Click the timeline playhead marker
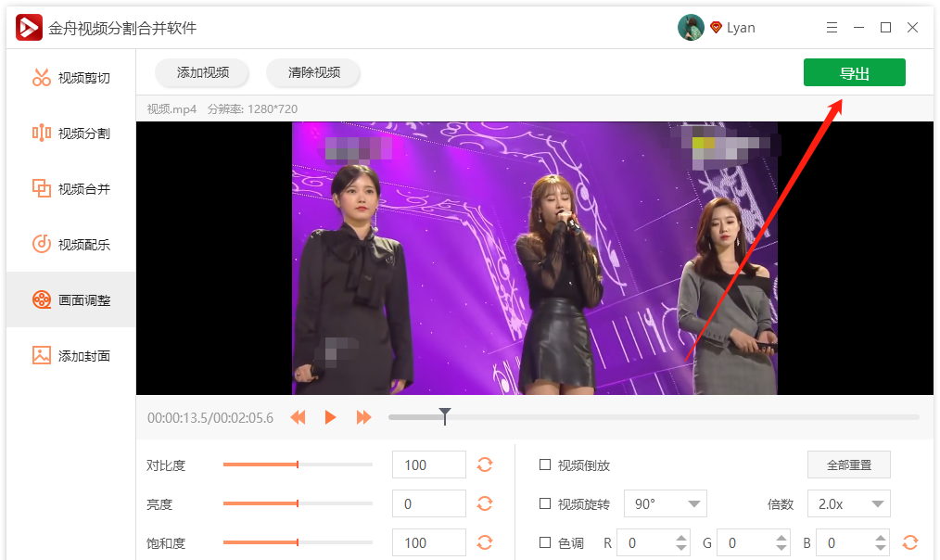The image size is (940, 560). point(445,415)
